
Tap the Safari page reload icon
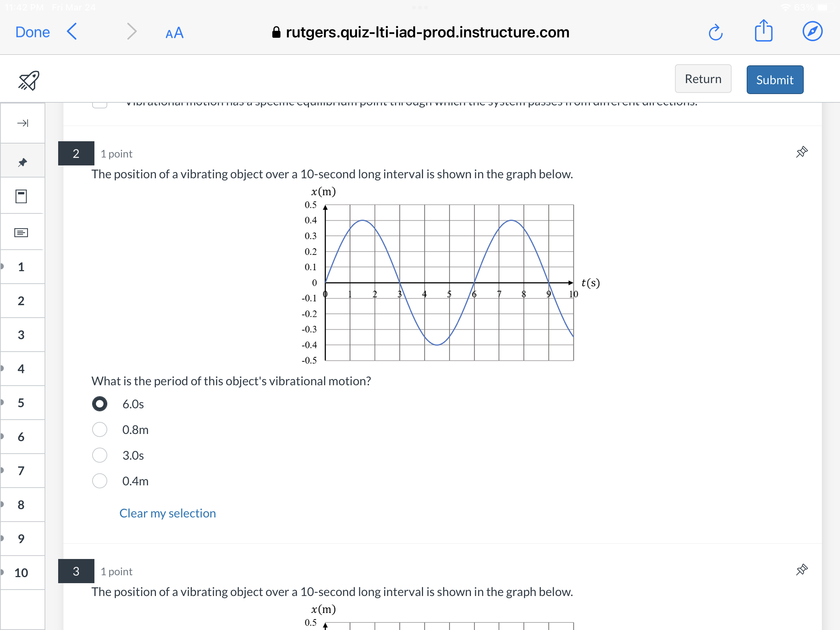coord(716,32)
